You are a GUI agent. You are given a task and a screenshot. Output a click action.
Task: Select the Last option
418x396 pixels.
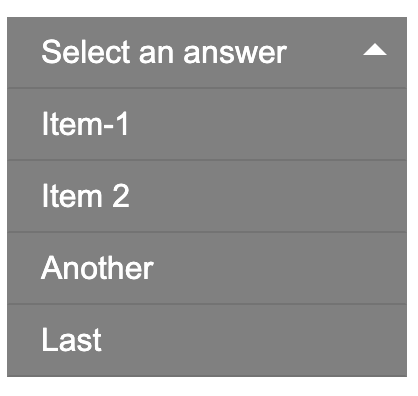point(207,340)
